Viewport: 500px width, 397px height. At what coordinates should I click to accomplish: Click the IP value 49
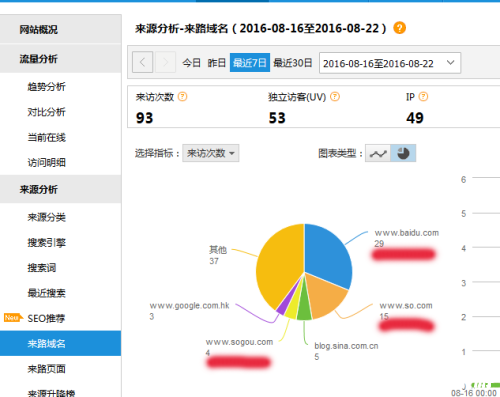coord(415,118)
